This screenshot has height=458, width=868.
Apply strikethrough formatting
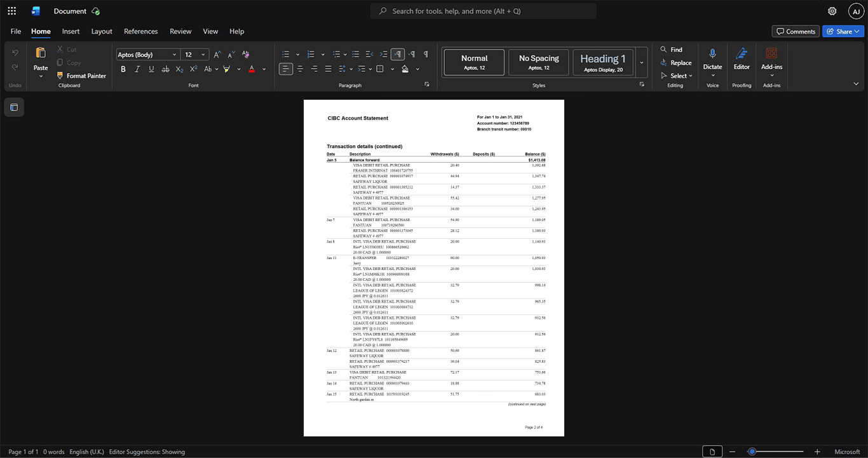point(166,69)
